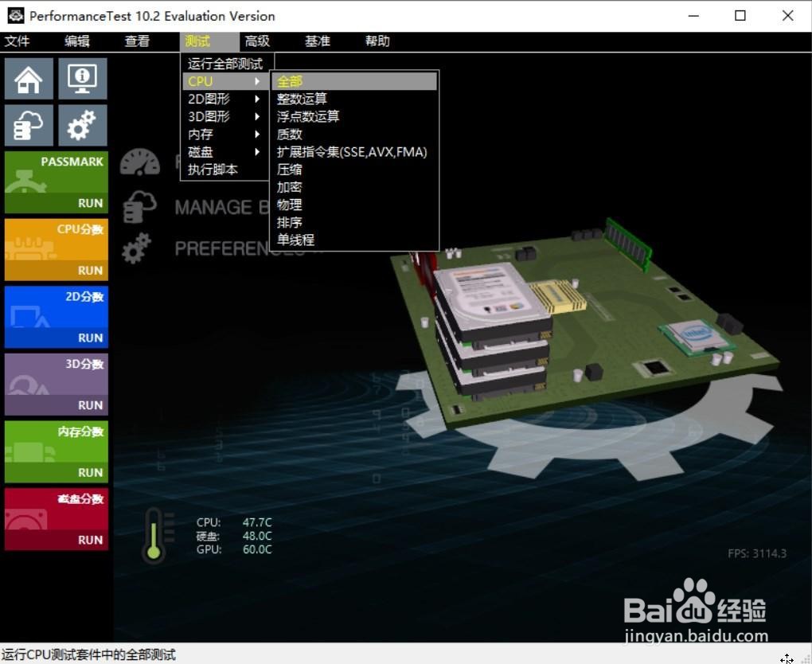Choose 执行脚本 from the menu

coord(225,170)
